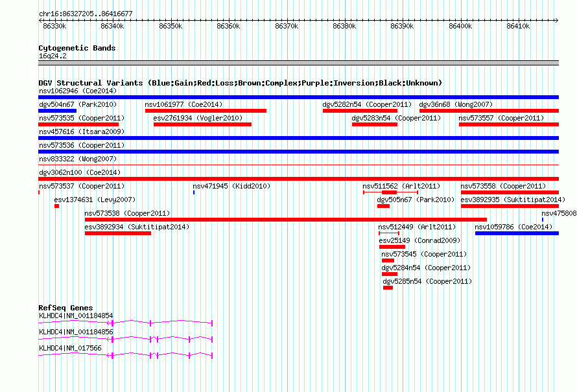
Task: Click the chr16:86327205..86416677 coordinate label
Action: pyautogui.click(x=86, y=14)
